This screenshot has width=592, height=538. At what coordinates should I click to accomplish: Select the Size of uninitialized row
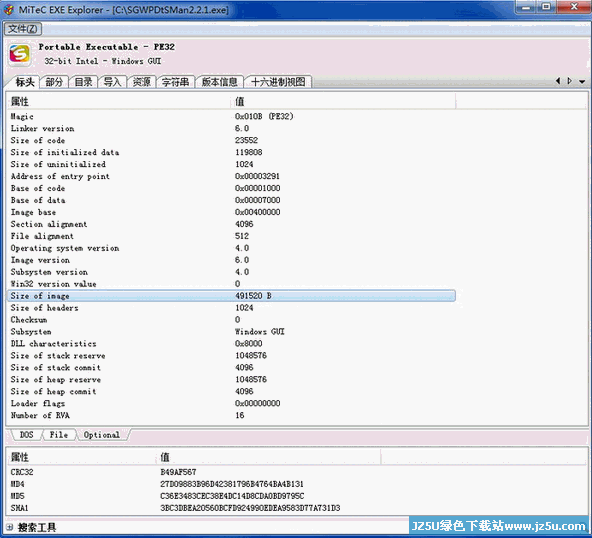(x=231, y=164)
